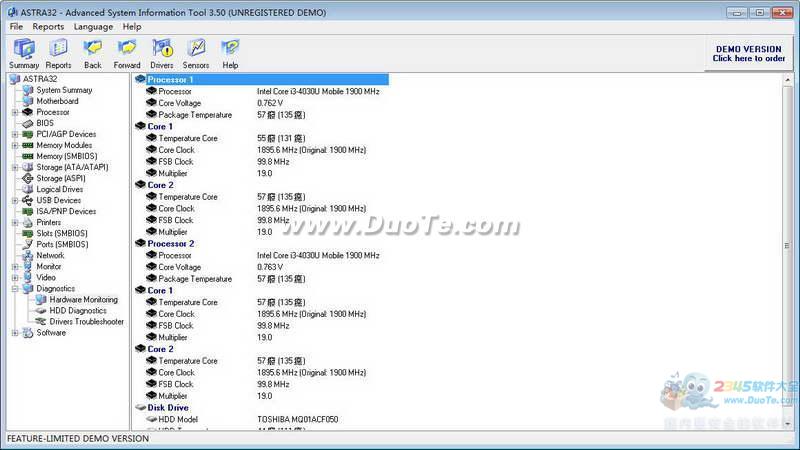Expand the PCI/AGP Devices node
800x450 pixels.
[15, 134]
